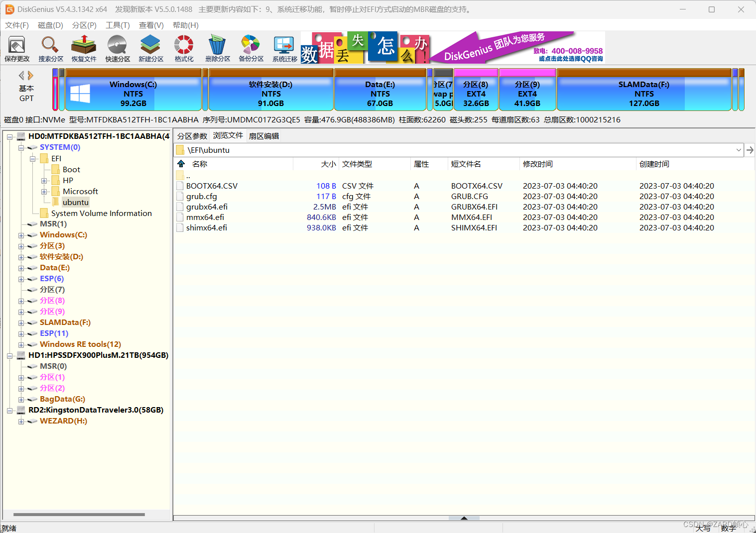Expand the Windows(C:) partition node
Screen dimensions: 756x533
21,235
